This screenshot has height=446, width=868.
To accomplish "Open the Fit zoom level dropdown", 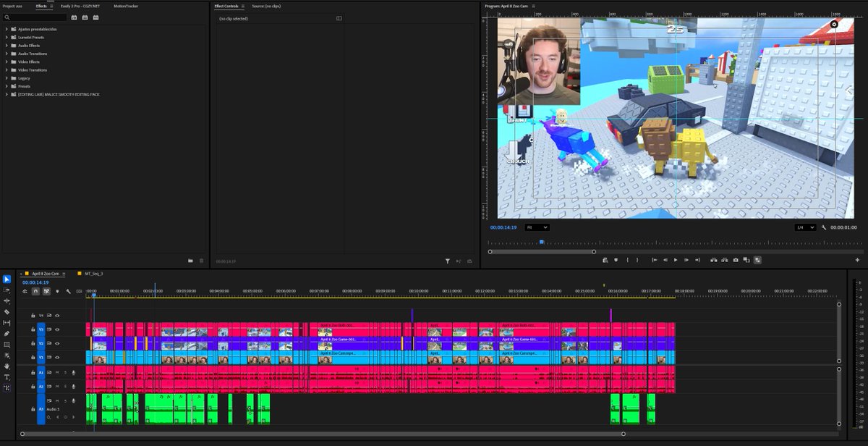I will tap(537, 227).
